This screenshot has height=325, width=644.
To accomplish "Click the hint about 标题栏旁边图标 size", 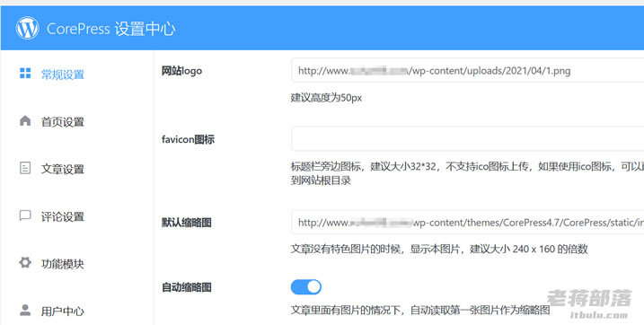I will (467, 173).
